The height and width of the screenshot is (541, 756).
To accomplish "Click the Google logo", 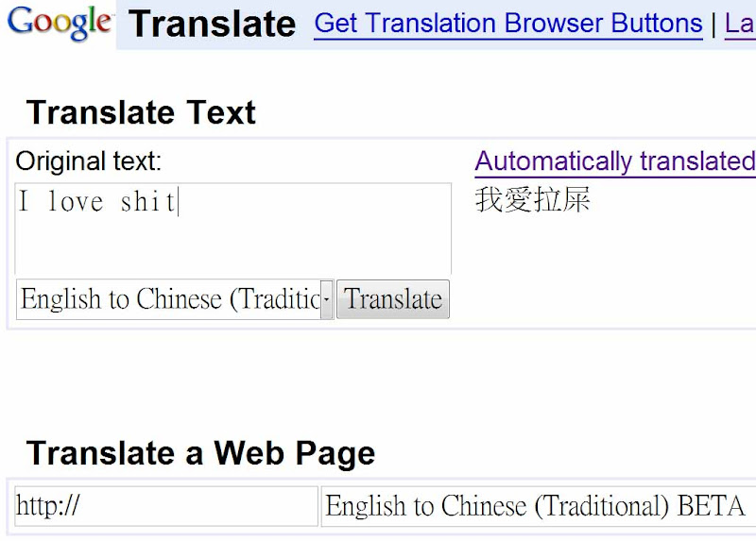I will tap(59, 23).
